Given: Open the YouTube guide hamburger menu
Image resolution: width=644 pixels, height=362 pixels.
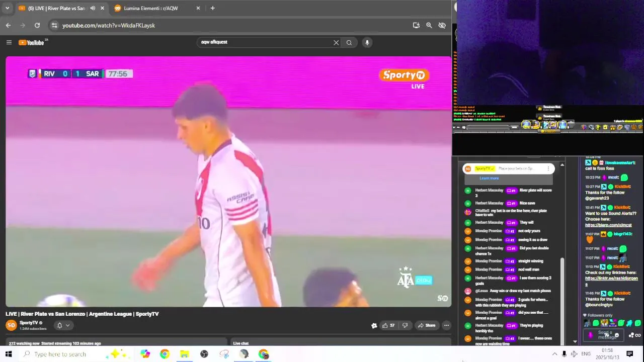Looking at the screenshot, I should [9, 42].
